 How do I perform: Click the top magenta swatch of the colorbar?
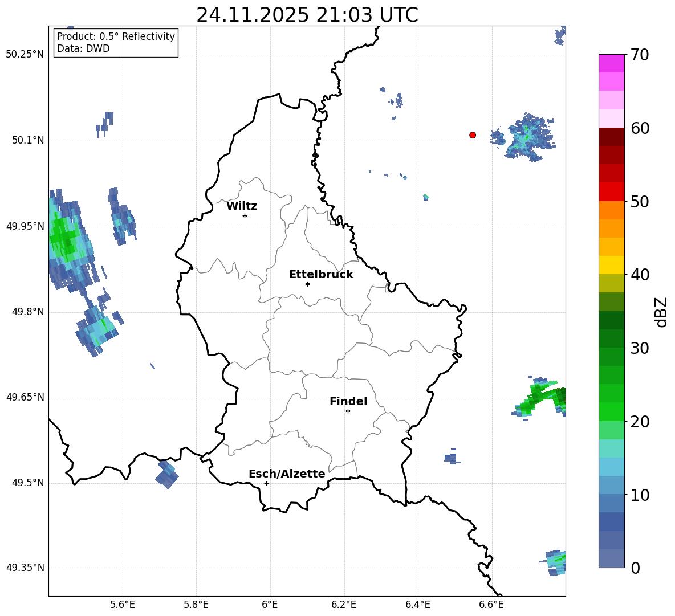pos(612,63)
